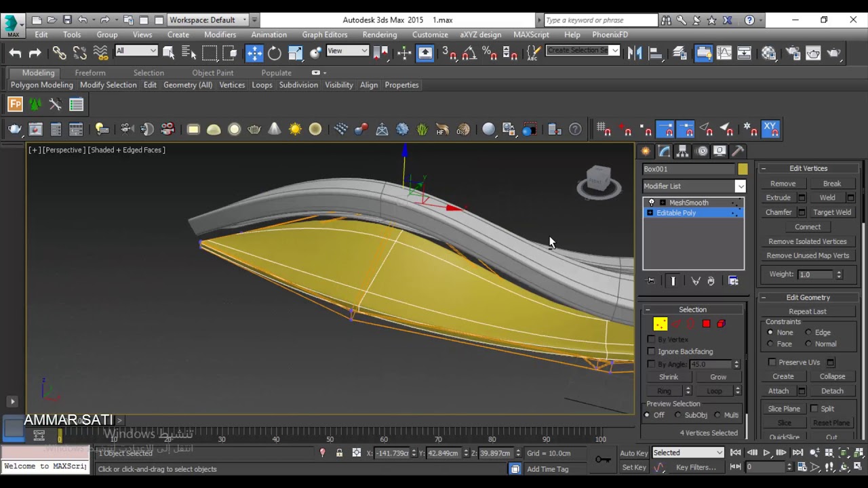Click the Chamfer button

pyautogui.click(x=778, y=212)
